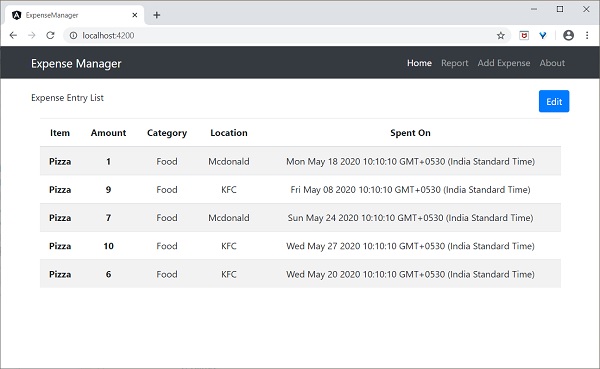Screen dimensions: 600x369
Task: Select the Mon May 18 2020 date cell
Action: point(411,162)
